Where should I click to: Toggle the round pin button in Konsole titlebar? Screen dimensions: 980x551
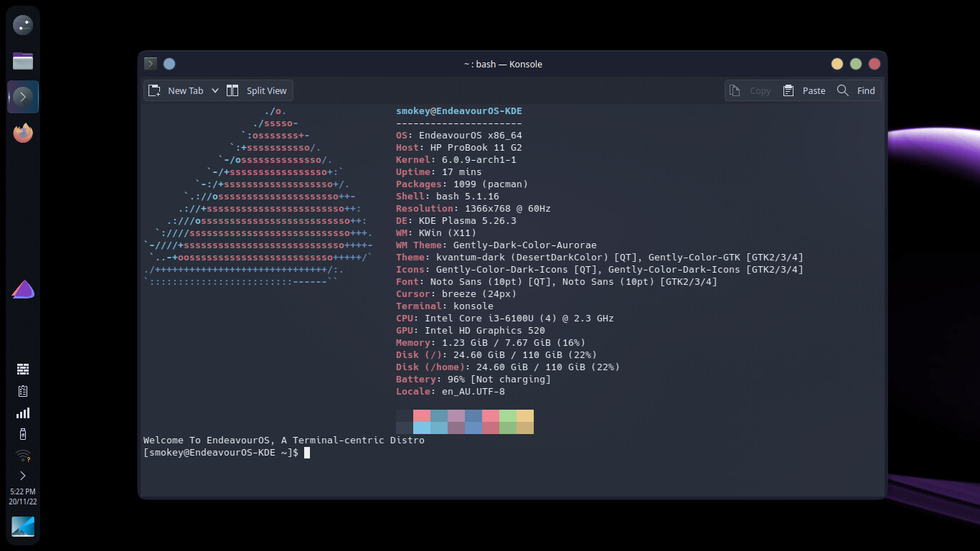169,64
